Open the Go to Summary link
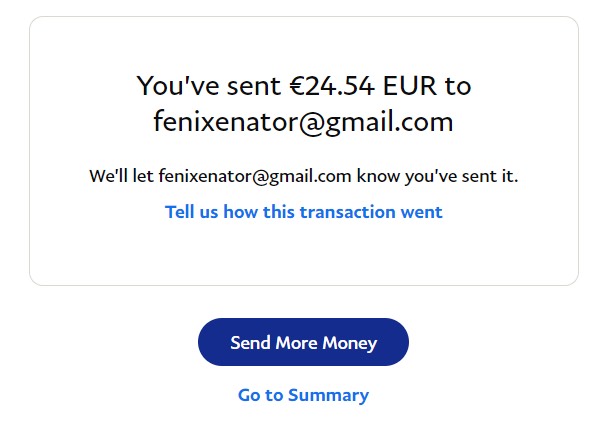 303,395
